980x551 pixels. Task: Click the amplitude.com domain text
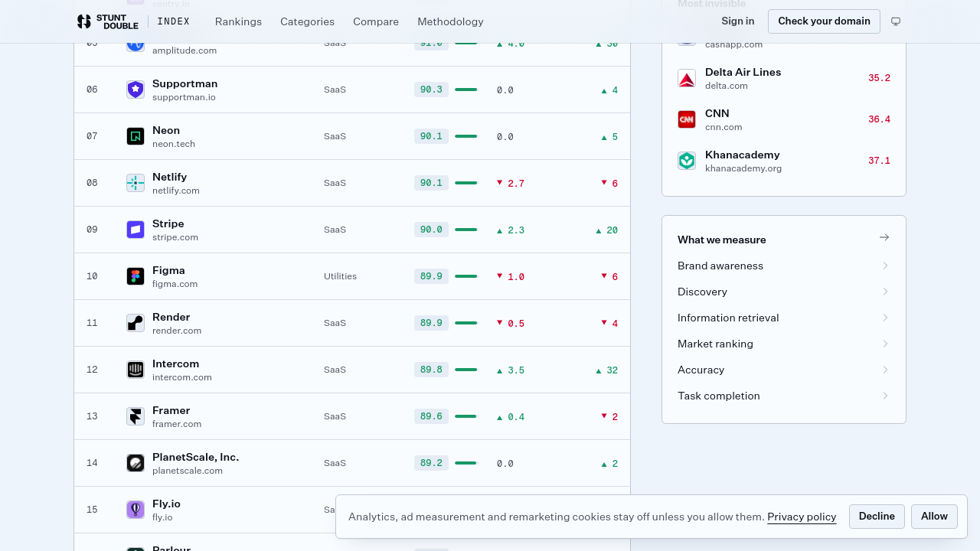coord(185,51)
